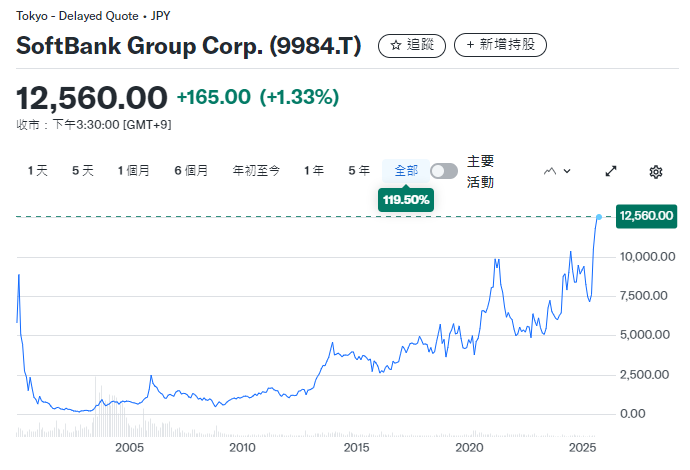
Task: Expand chart to fullscreen view
Action: click(x=611, y=171)
